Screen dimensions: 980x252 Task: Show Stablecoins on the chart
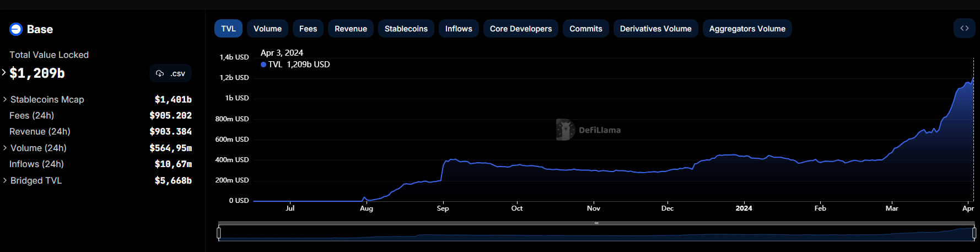pyautogui.click(x=406, y=29)
